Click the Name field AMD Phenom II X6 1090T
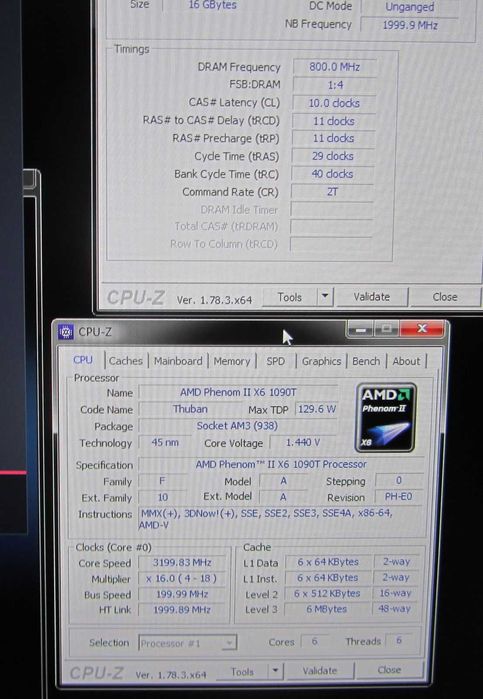483x699 pixels. click(238, 392)
